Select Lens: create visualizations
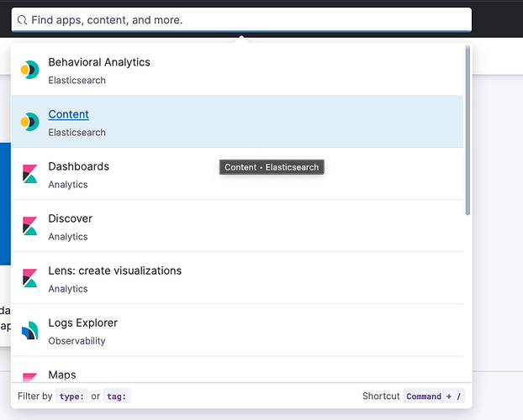 click(x=114, y=270)
